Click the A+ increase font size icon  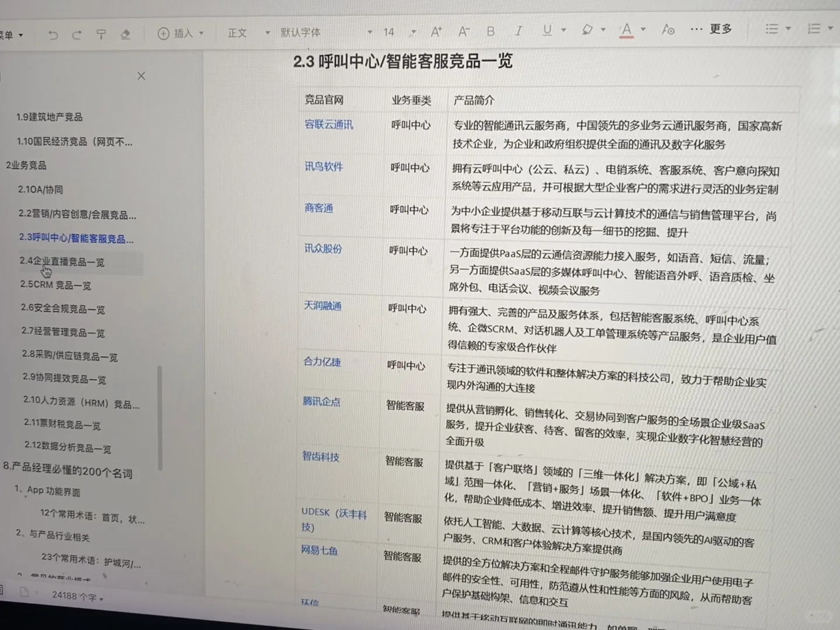click(436, 32)
